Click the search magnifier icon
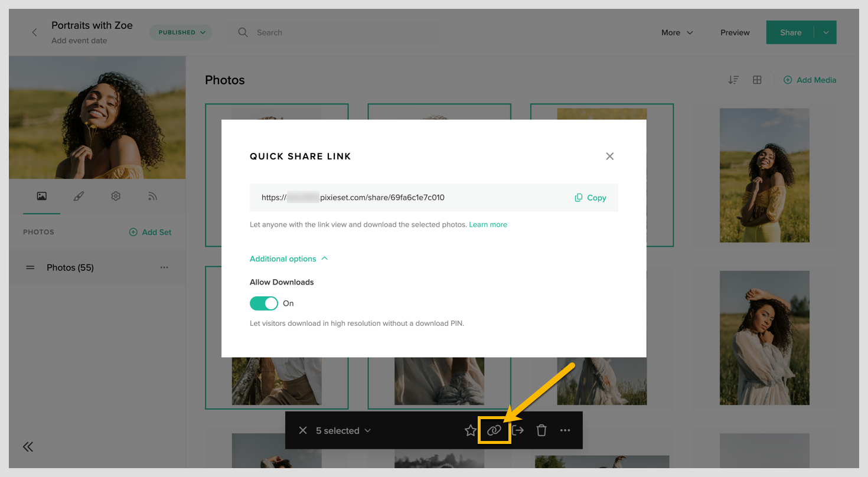868x477 pixels. [243, 32]
